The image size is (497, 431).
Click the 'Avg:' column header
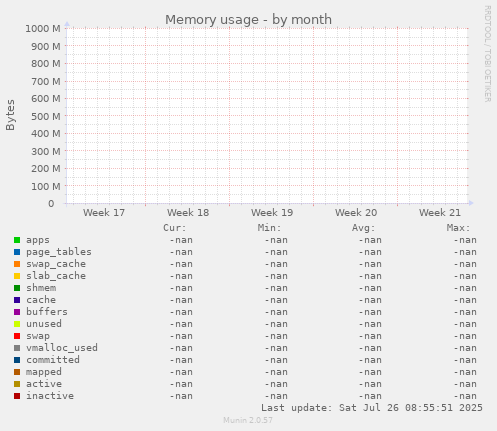point(364,228)
